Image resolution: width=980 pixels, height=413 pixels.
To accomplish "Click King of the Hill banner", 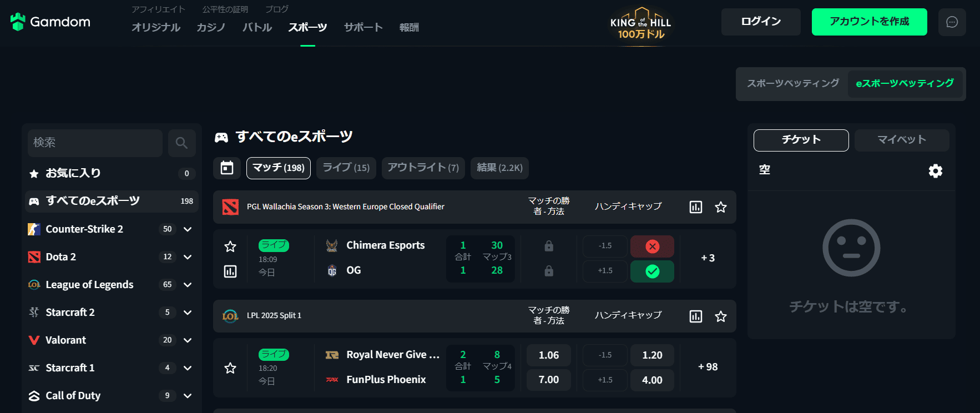I will pos(641,23).
